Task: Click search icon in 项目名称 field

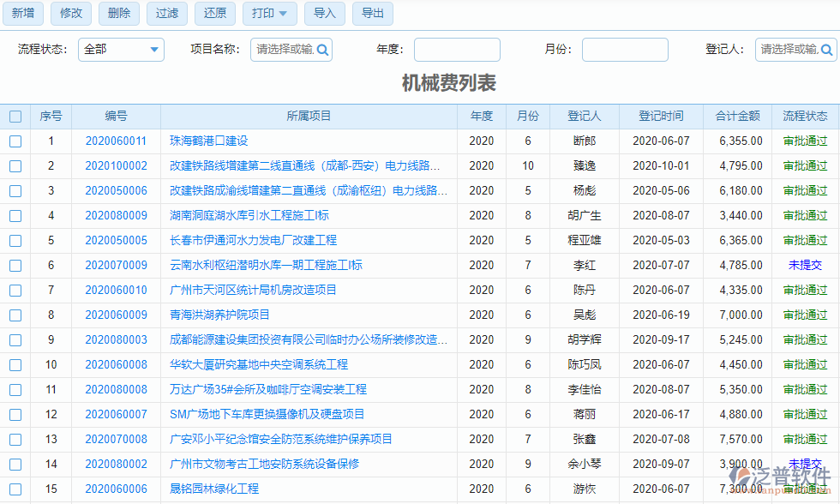Action: click(322, 50)
